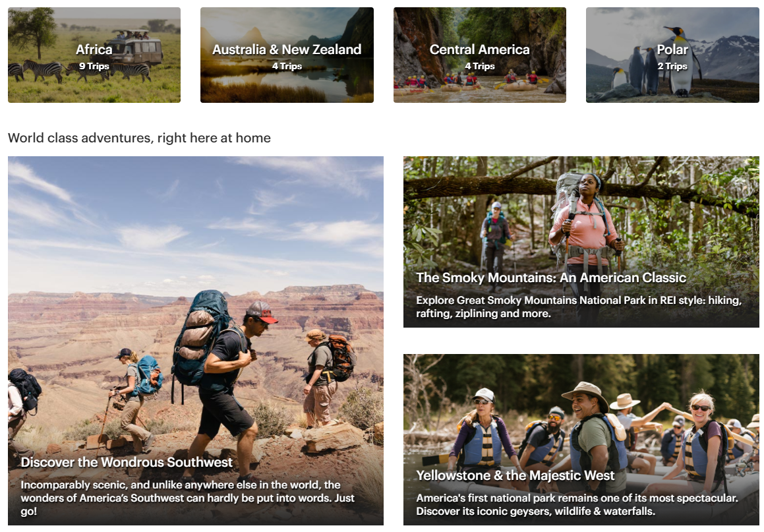This screenshot has width=764, height=532.
Task: Select the Central America destination card
Action: click(480, 55)
